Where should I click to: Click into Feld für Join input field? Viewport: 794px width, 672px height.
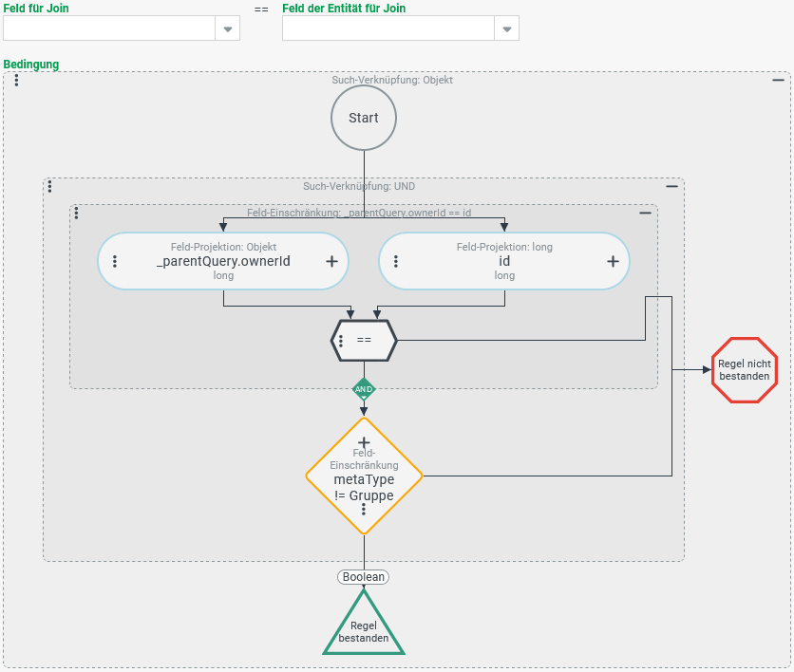pyautogui.click(x=109, y=28)
